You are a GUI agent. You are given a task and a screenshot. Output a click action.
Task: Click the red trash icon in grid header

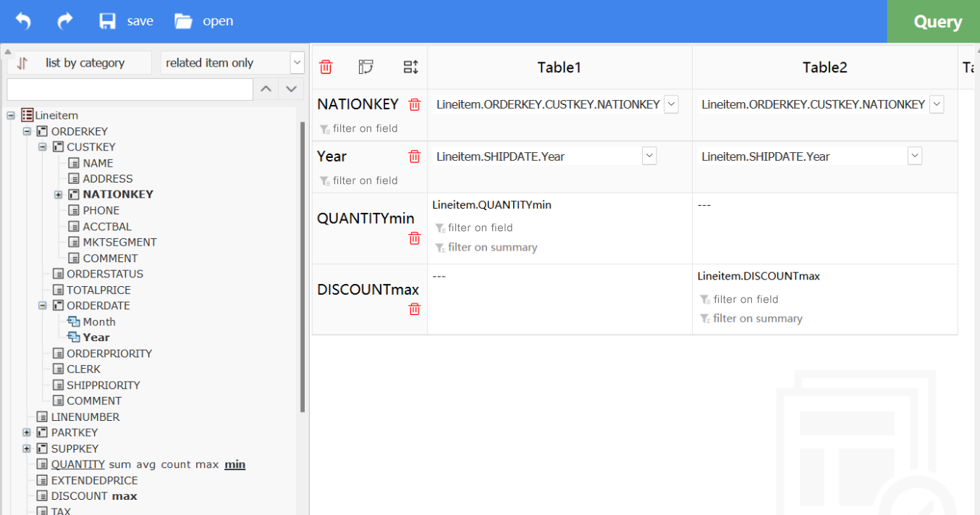pyautogui.click(x=326, y=67)
